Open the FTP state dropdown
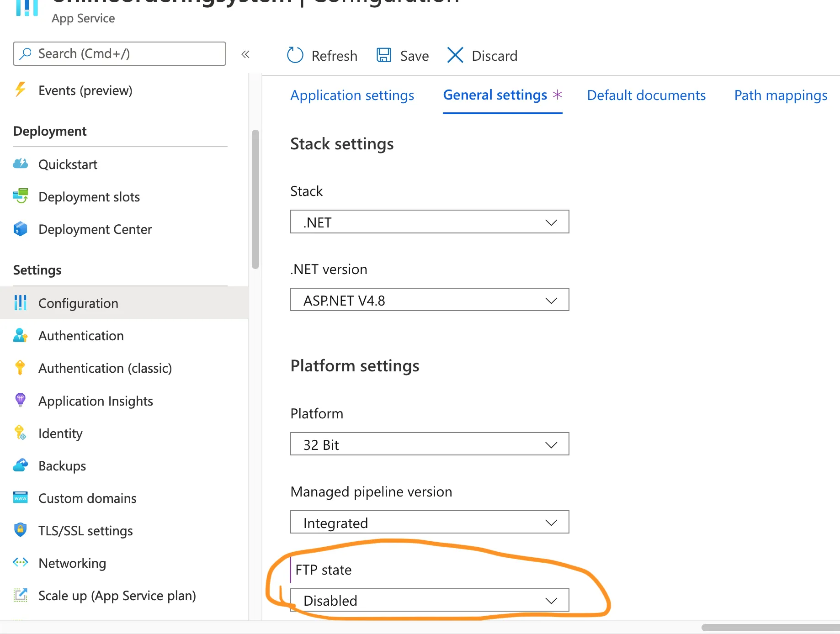 tap(429, 600)
